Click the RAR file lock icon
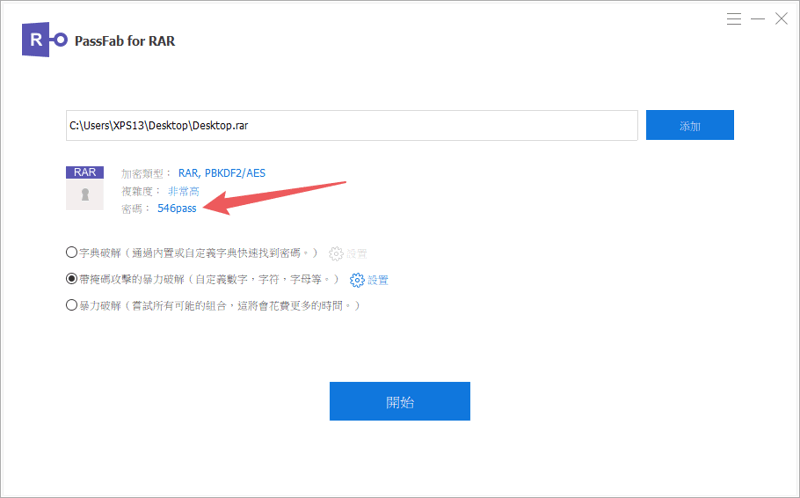800x498 pixels. 85,195
